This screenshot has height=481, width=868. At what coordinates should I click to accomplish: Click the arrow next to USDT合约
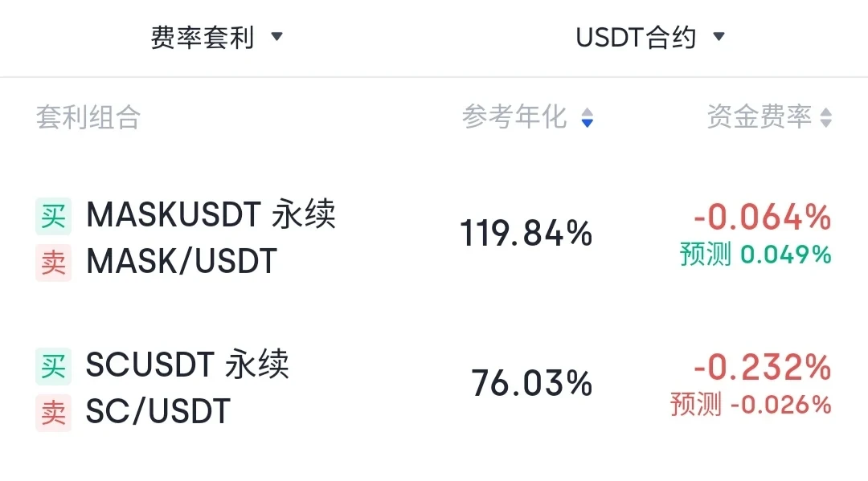pyautogui.click(x=719, y=36)
